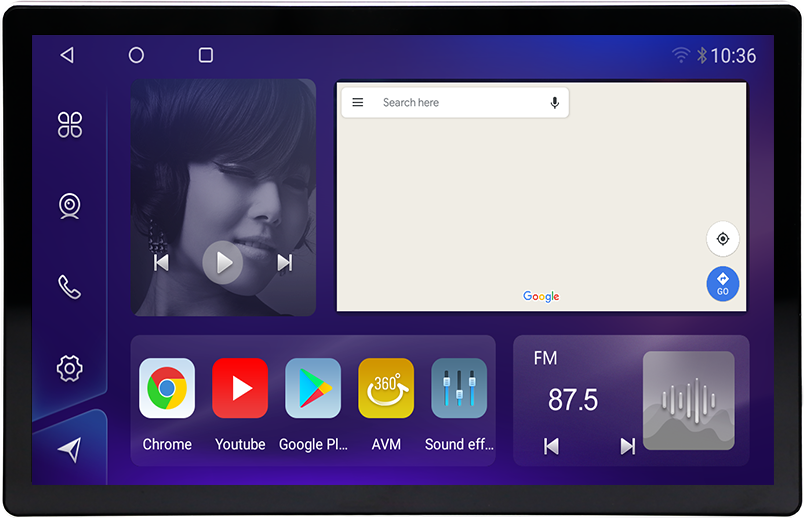Image resolution: width=804 pixels, height=518 pixels.
Task: Tune to next FM station
Action: click(628, 446)
